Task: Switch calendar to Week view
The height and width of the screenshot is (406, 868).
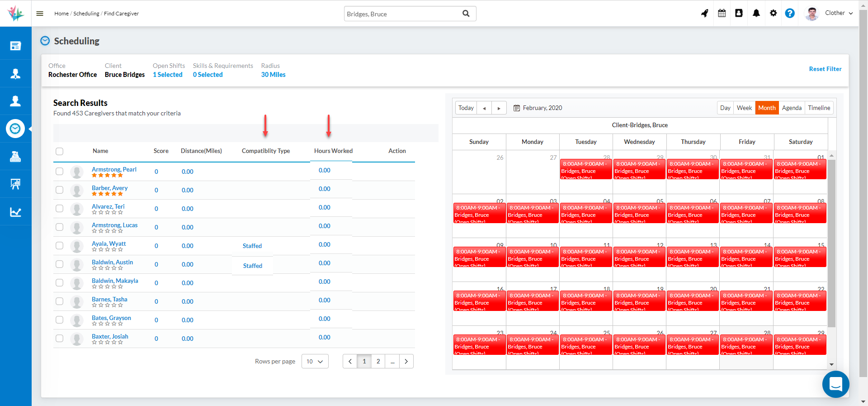Action: coord(744,108)
